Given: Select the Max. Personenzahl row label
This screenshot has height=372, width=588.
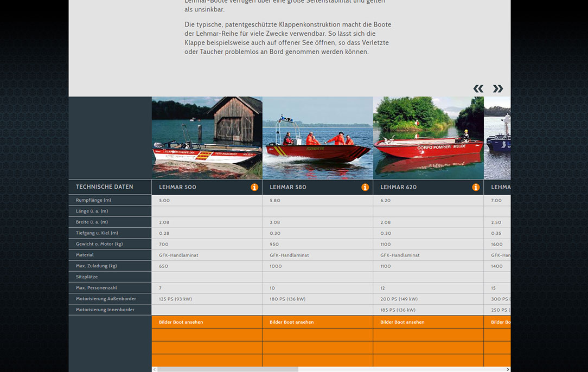Looking at the screenshot, I should coord(96,288).
